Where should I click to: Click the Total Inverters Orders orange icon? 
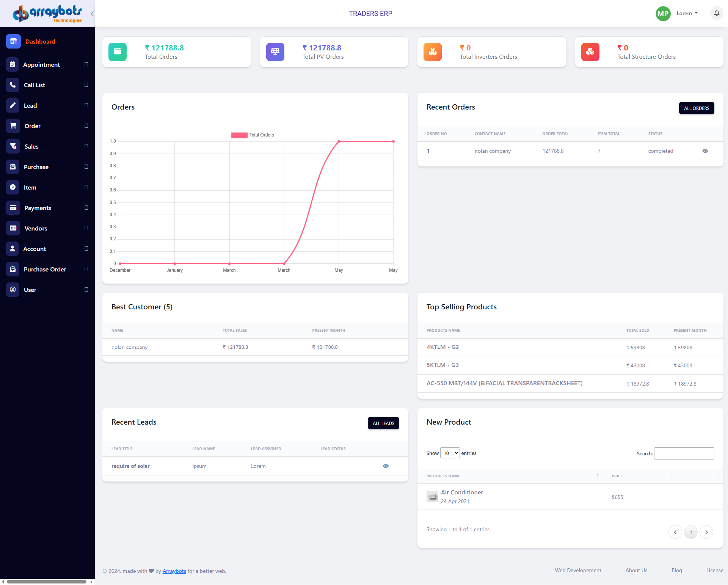click(432, 52)
